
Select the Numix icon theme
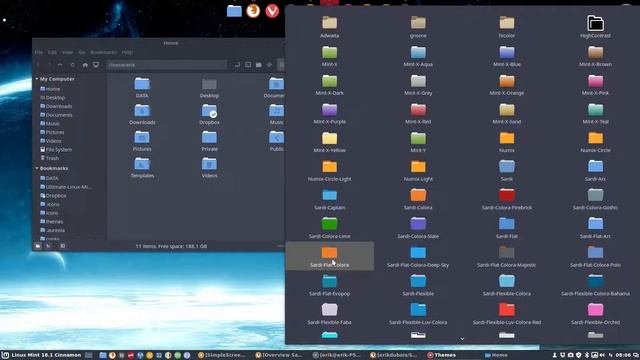(507, 141)
